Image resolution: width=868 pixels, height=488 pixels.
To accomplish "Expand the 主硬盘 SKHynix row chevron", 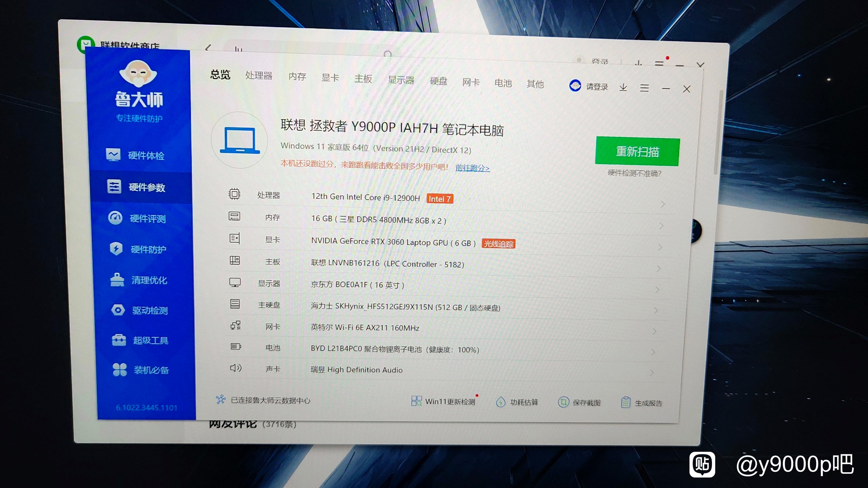I will pos(656,310).
